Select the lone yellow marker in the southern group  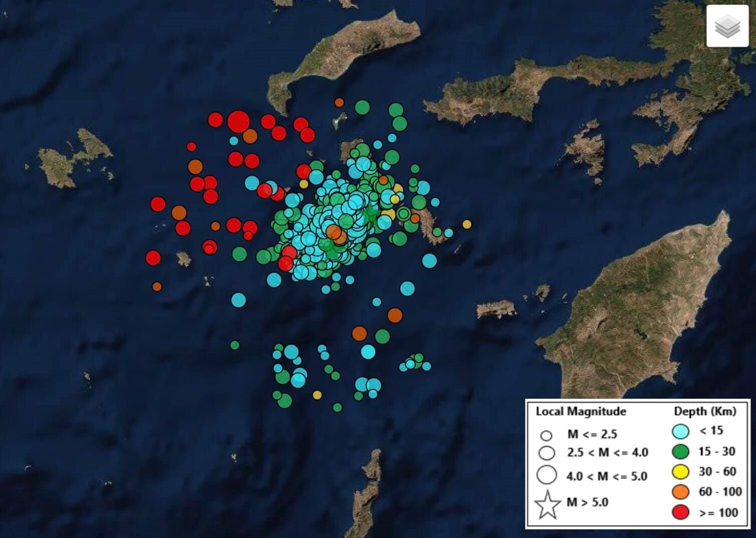point(317,395)
